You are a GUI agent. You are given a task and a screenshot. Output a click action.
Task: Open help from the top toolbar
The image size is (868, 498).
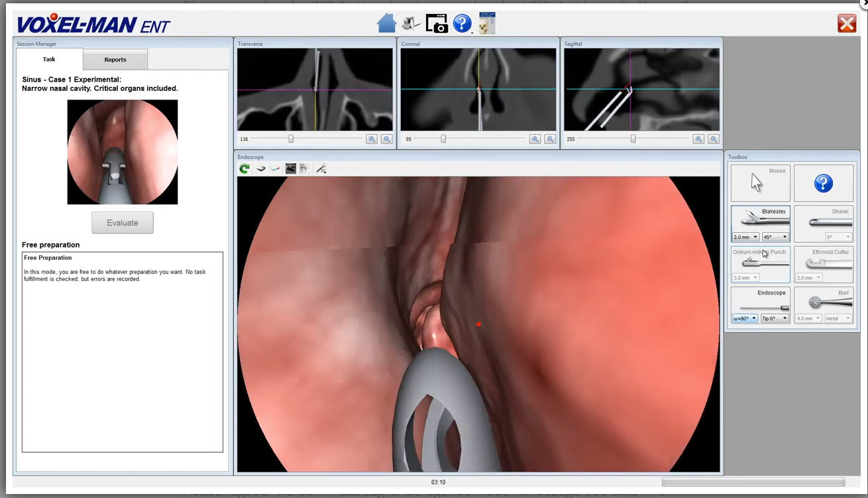[x=462, y=23]
